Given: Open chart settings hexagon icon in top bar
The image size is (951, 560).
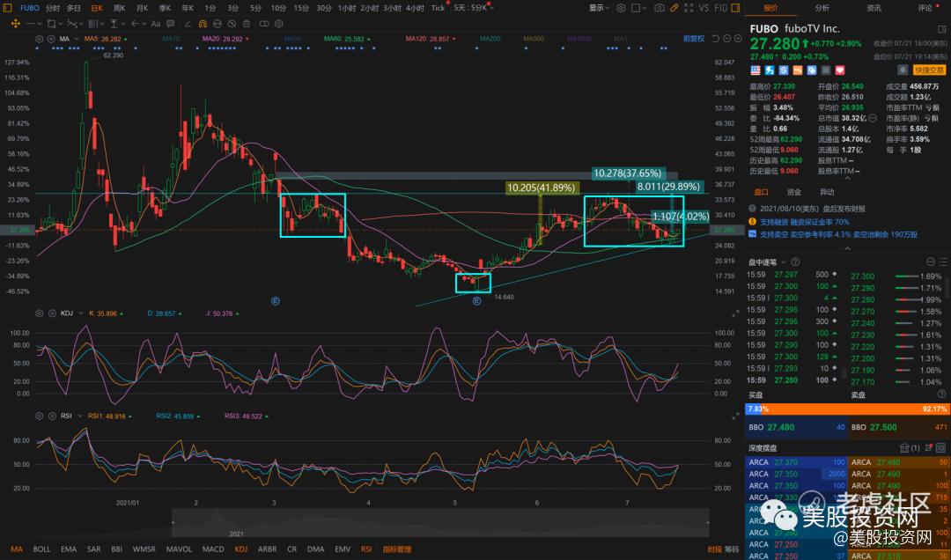Looking at the screenshot, I should tap(621, 8).
